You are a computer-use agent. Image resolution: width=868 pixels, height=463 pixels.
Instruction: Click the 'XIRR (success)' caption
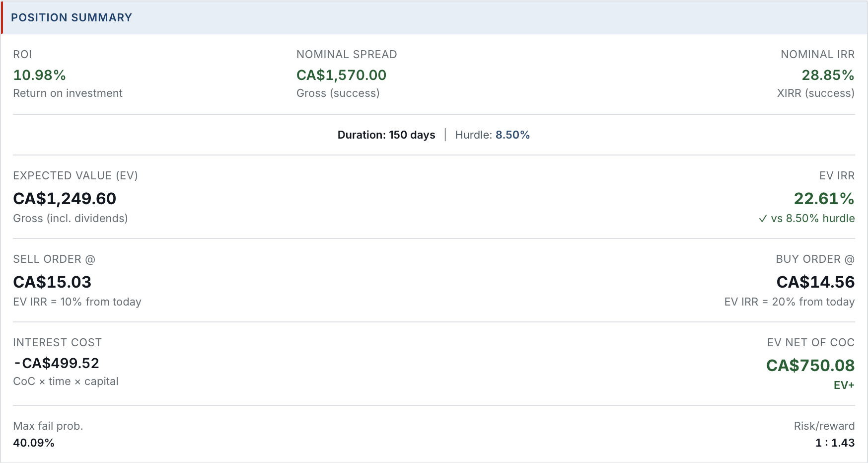[816, 93]
